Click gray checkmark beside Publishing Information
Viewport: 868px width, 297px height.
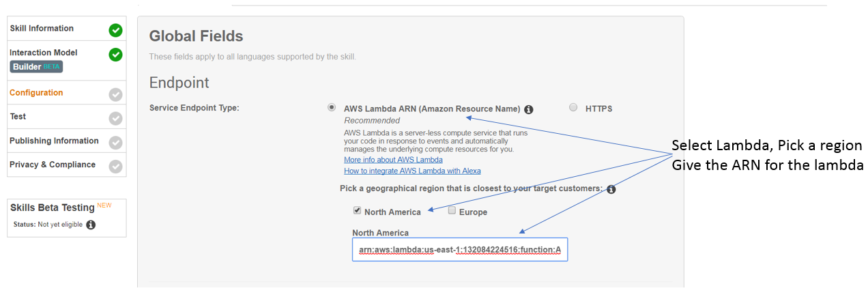point(115,143)
